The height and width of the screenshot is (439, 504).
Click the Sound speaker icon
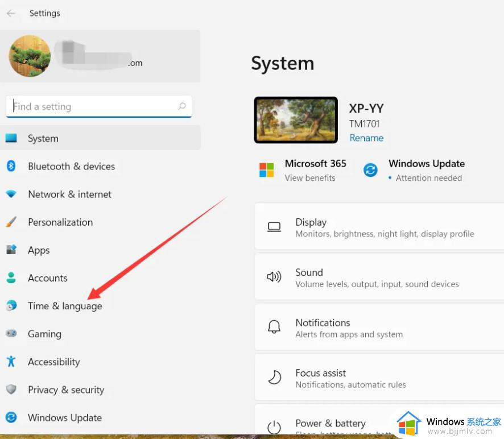point(274,276)
